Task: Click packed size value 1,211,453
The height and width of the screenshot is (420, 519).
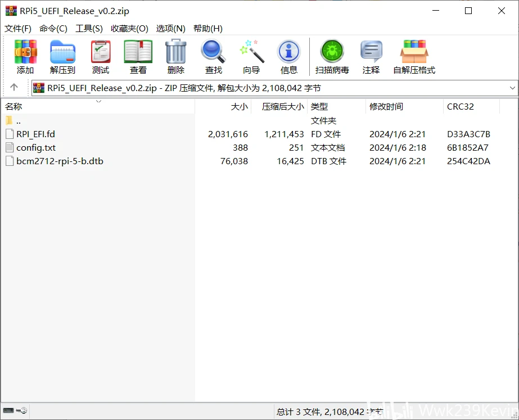Action: [x=284, y=134]
